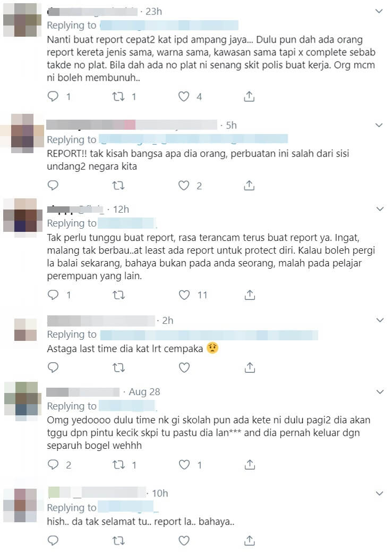Open the profile avatar of the Aug 28 tweet
The height and width of the screenshot is (552, 392).
point(21,402)
